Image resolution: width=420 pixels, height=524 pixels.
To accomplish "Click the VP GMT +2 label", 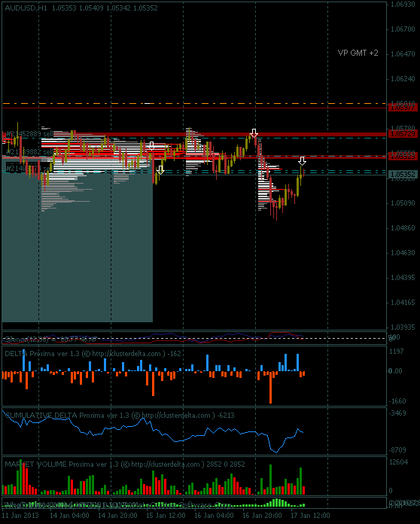I will point(358,53).
